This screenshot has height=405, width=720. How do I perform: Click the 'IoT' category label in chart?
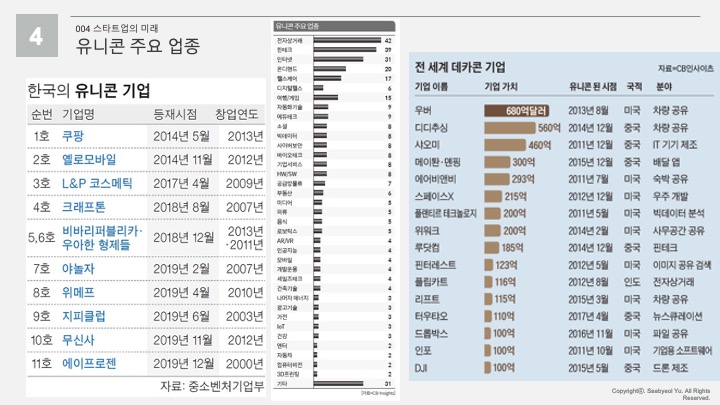[281, 326]
